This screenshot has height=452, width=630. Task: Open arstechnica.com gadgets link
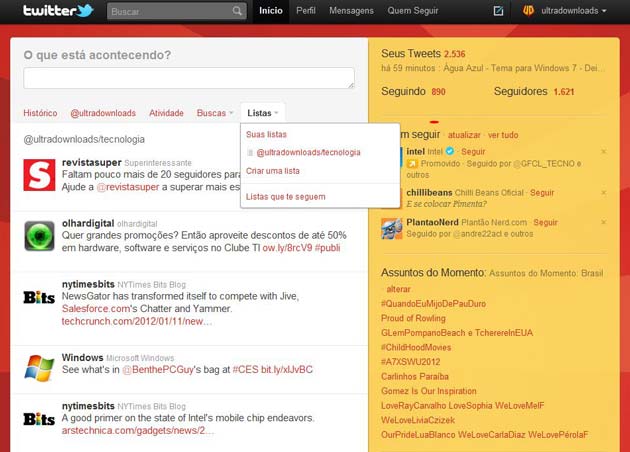tap(138, 431)
